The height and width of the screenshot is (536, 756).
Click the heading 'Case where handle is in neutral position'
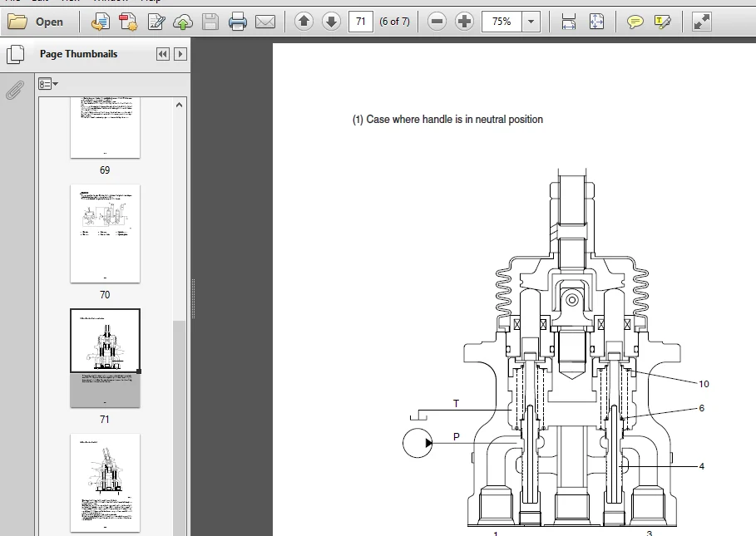tap(455, 120)
